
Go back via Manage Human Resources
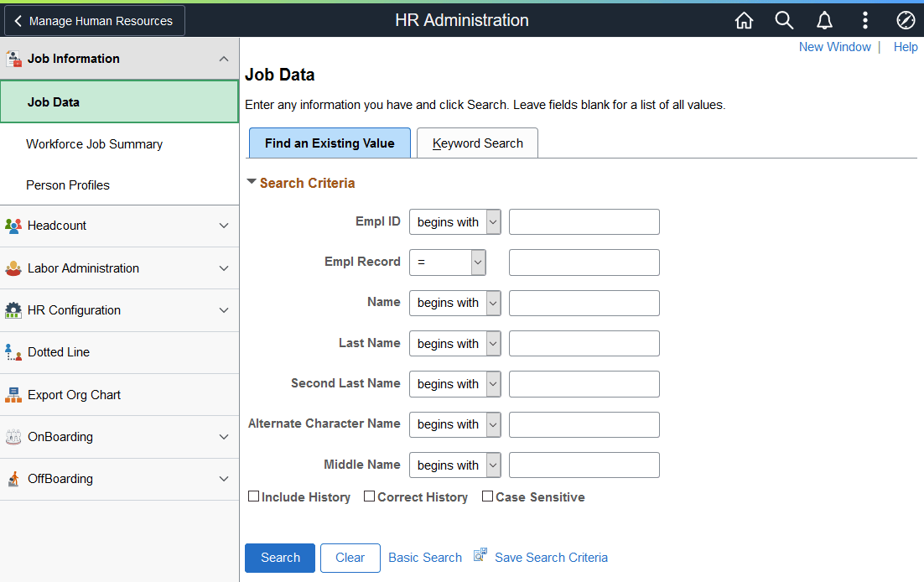[94, 20]
